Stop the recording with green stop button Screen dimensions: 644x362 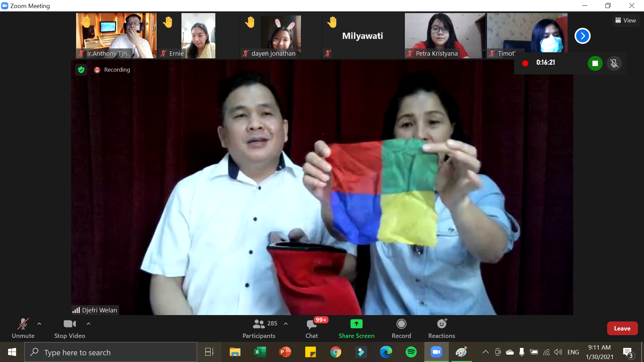pyautogui.click(x=595, y=63)
